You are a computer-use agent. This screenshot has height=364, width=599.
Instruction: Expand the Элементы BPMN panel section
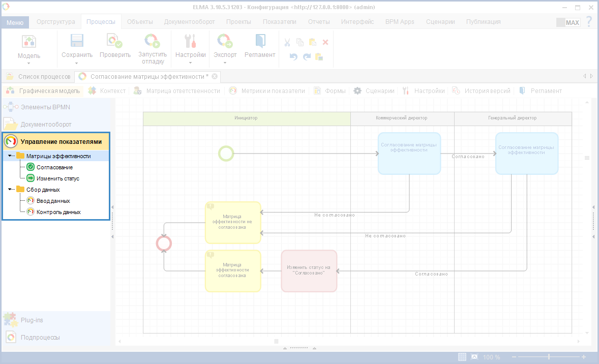point(45,107)
